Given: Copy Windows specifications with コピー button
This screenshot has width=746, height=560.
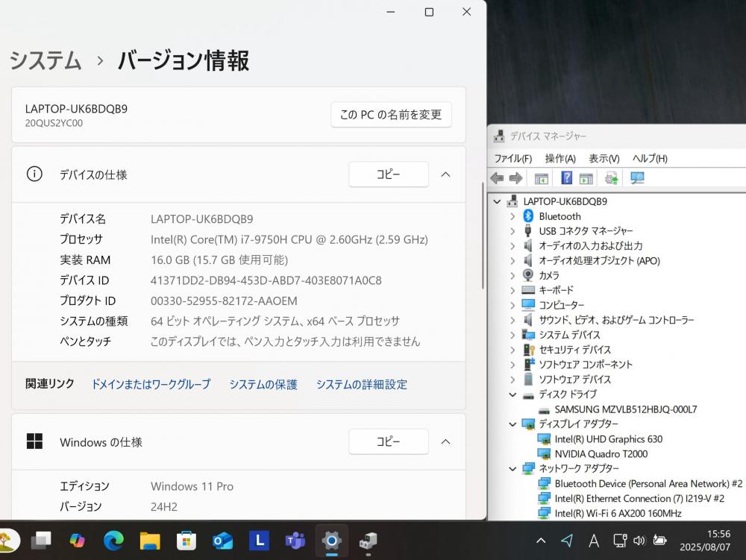Looking at the screenshot, I should click(x=388, y=441).
